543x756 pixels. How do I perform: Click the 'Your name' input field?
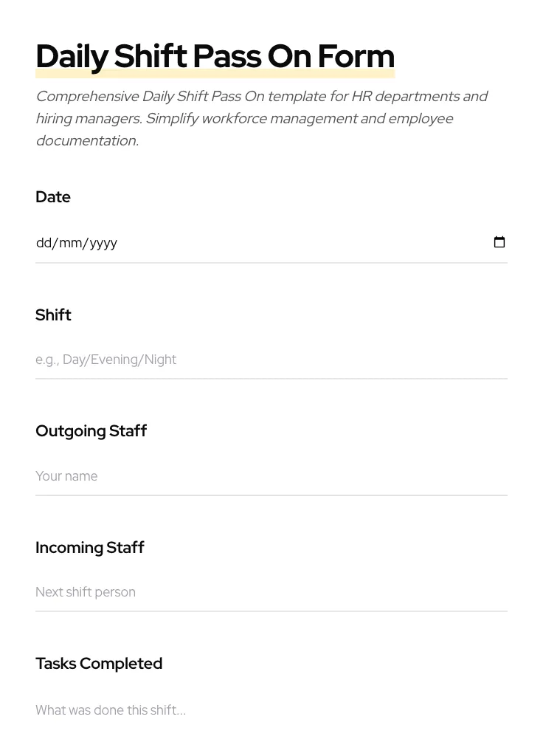coord(271,476)
